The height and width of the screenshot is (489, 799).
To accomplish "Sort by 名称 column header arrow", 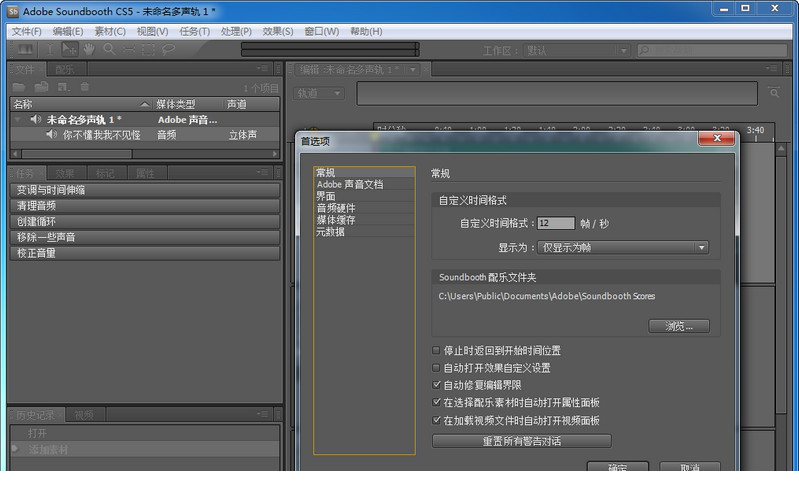I will (x=145, y=104).
